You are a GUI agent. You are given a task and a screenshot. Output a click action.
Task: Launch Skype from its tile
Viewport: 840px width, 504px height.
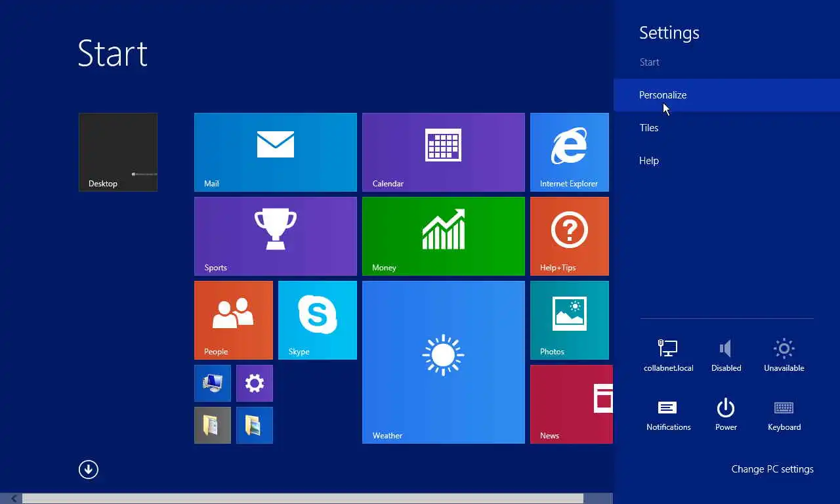[x=318, y=320]
